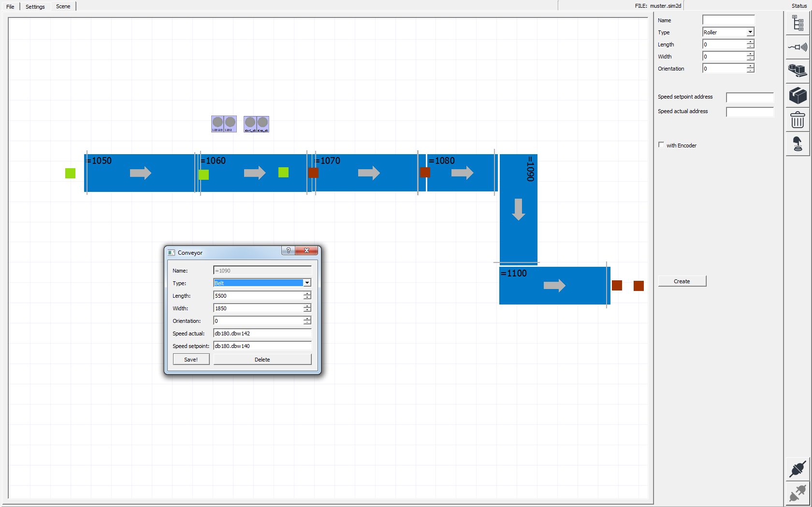Click the disconnect plug icon
The image size is (812, 507).
(797, 493)
